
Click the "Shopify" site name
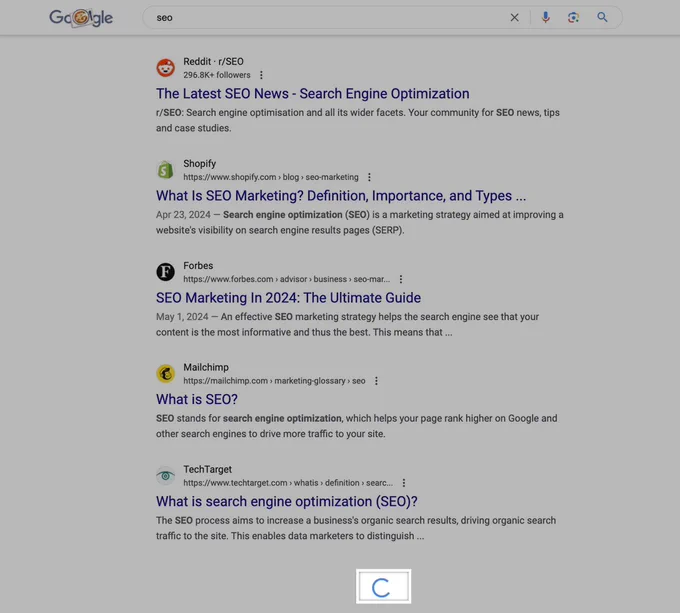[199, 163]
